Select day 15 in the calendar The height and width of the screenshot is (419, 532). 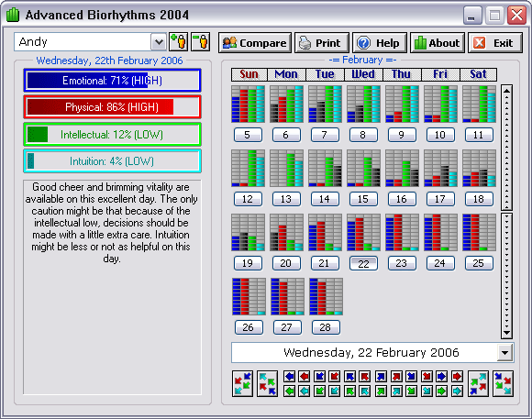(363, 199)
